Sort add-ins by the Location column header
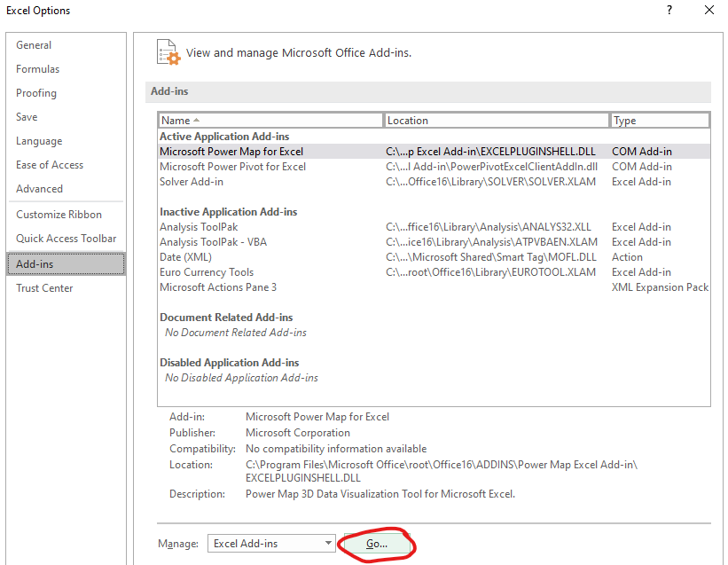The width and height of the screenshot is (728, 565). [497, 121]
